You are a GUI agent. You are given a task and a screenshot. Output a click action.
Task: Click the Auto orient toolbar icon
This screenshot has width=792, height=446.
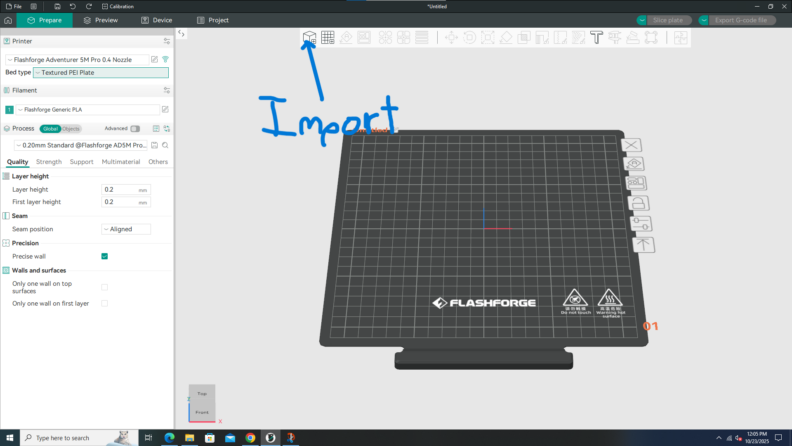click(x=346, y=37)
